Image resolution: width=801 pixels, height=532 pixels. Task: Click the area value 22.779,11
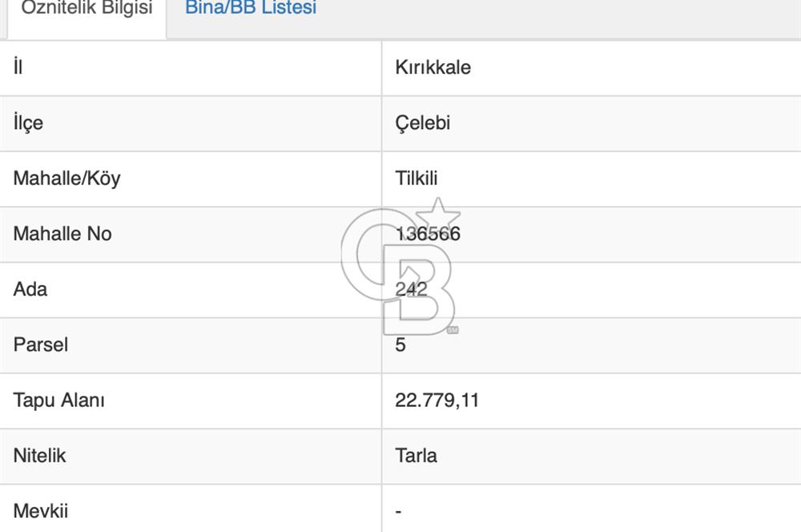438,400
